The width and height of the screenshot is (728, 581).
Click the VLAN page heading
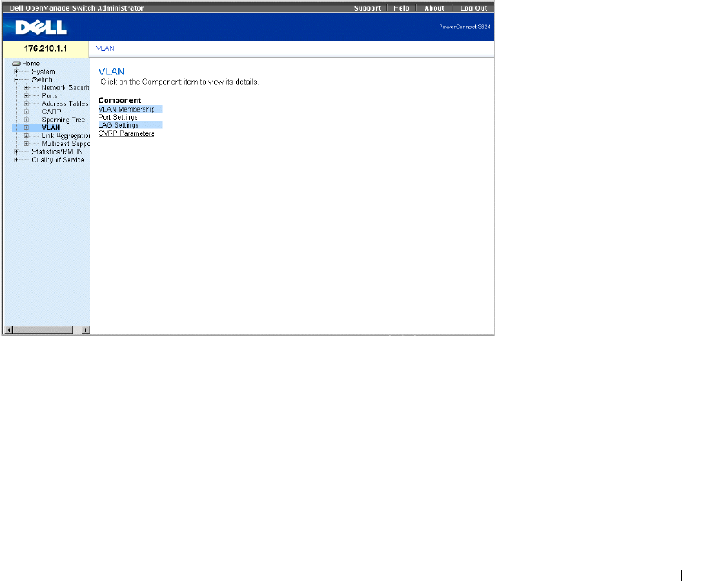click(112, 72)
